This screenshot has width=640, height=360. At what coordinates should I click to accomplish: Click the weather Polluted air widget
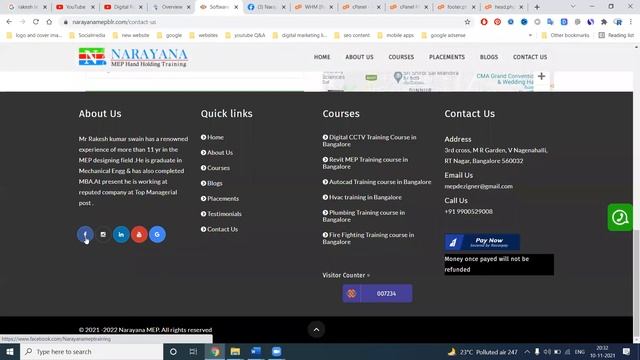click(483, 352)
